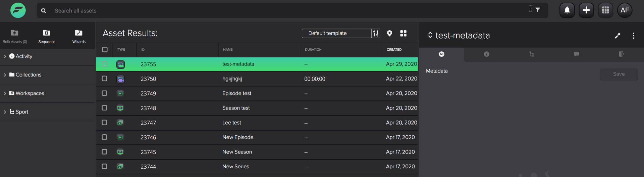Open the Sequence tool

(47, 36)
